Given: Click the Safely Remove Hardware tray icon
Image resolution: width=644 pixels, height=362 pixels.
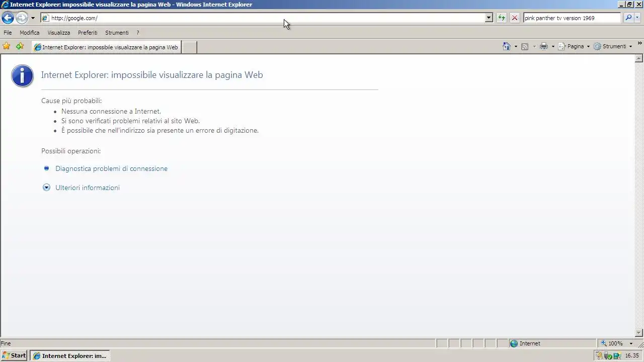Looking at the screenshot, I should tap(608, 356).
